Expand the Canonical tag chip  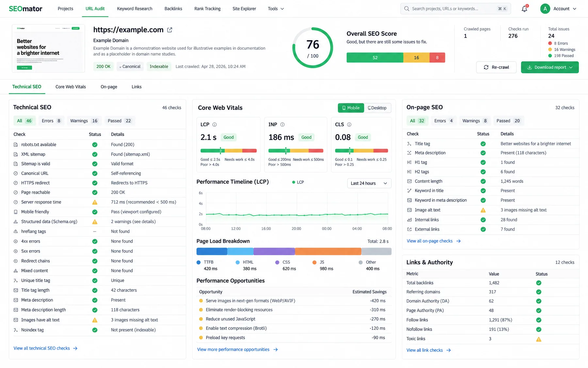point(130,66)
